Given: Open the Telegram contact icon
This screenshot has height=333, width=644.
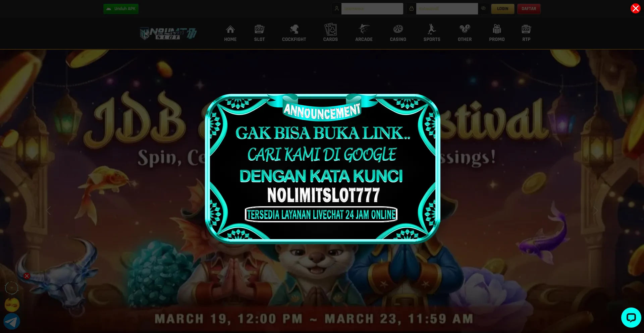Looking at the screenshot, I should [12, 321].
